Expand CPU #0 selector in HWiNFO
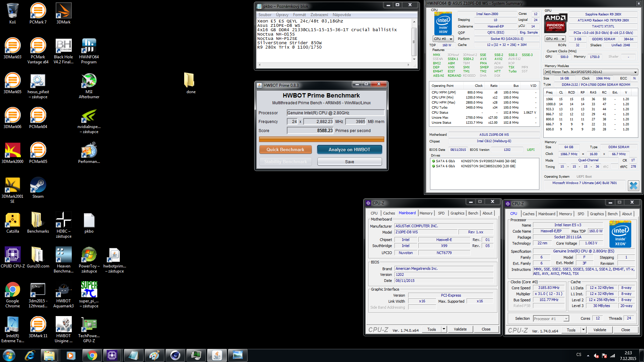The height and width of the screenshot is (362, 644). click(443, 39)
